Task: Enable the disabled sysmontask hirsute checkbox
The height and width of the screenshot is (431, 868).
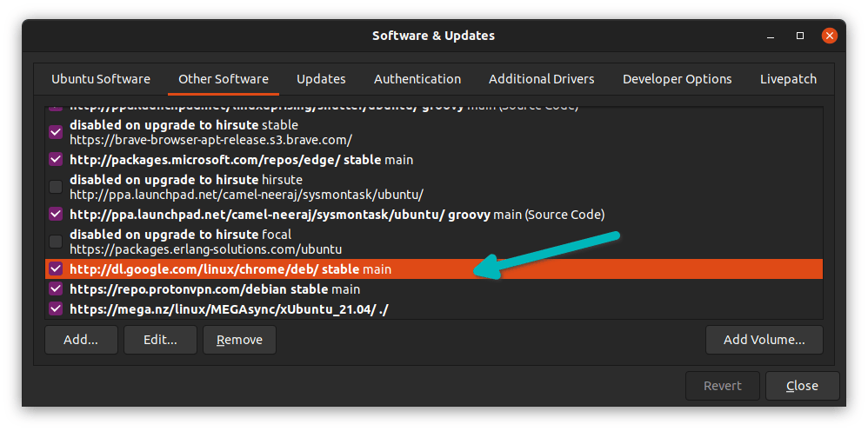Action: (56, 187)
